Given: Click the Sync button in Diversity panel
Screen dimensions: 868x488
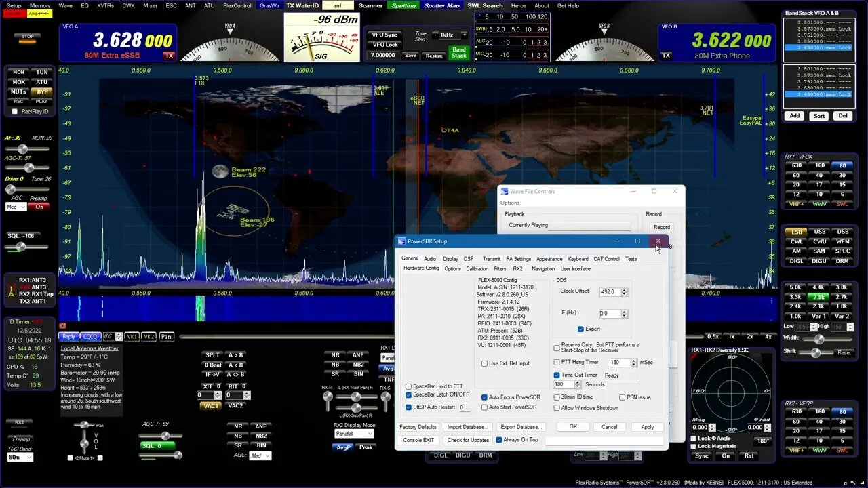Looking at the screenshot, I should [x=702, y=456].
